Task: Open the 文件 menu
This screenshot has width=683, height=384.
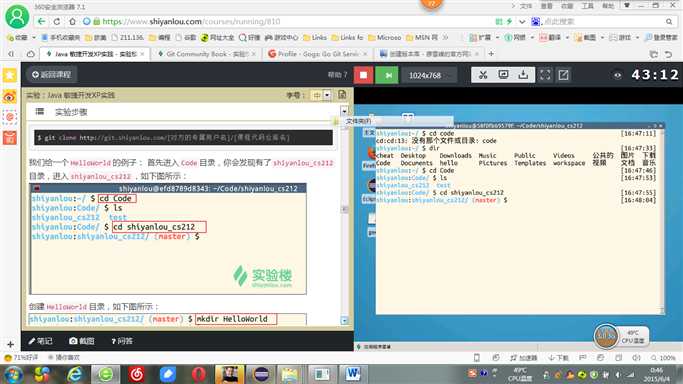Action: click(x=526, y=6)
